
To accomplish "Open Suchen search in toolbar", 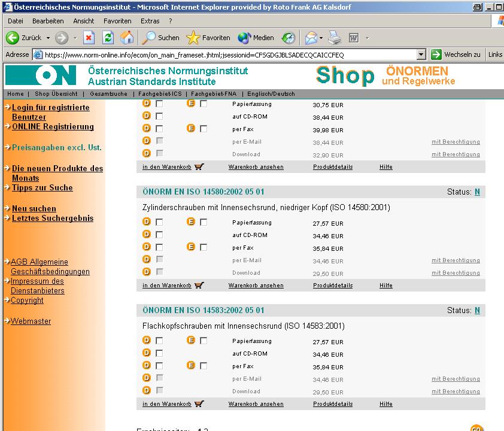I will coord(160,38).
